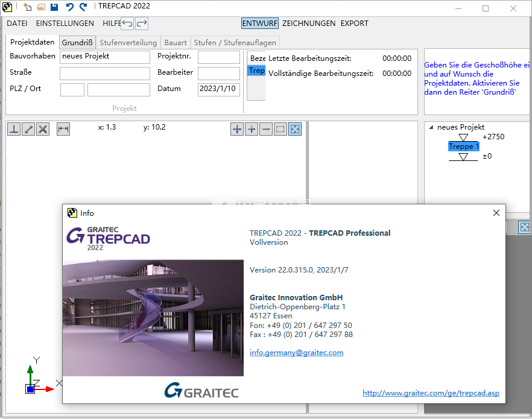Click the delete X tool icon

[x=43, y=129]
